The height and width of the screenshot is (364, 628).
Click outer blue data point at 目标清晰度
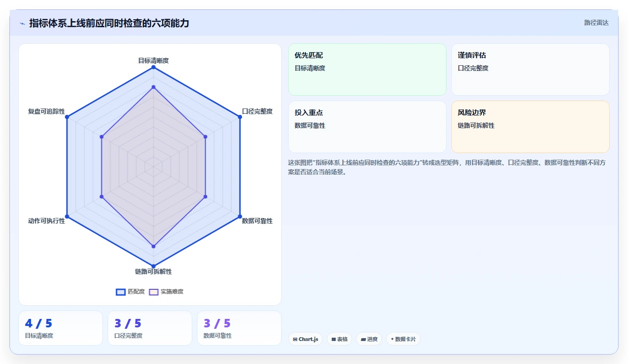pos(153,67)
